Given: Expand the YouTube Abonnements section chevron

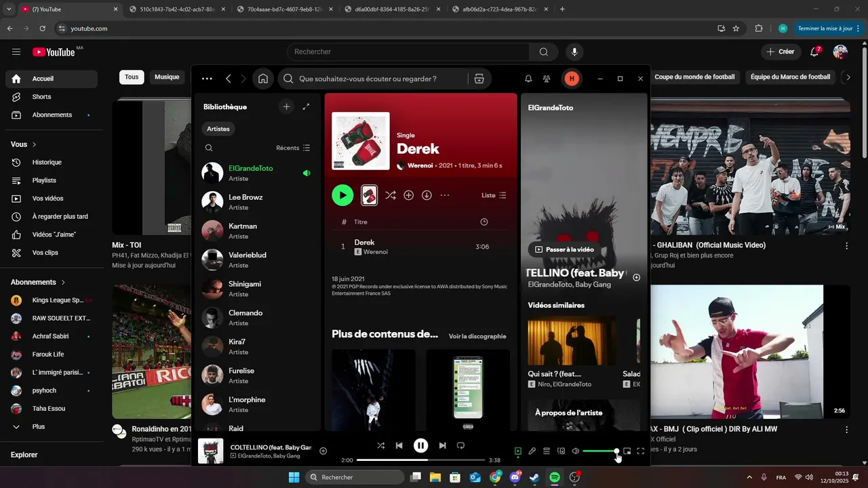Looking at the screenshot, I should coord(63,282).
